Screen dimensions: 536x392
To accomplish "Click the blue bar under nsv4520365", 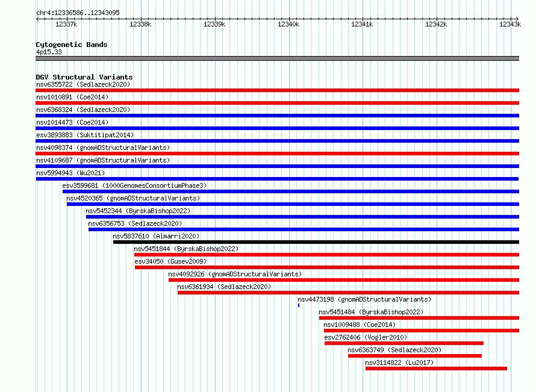I will click(293, 204).
